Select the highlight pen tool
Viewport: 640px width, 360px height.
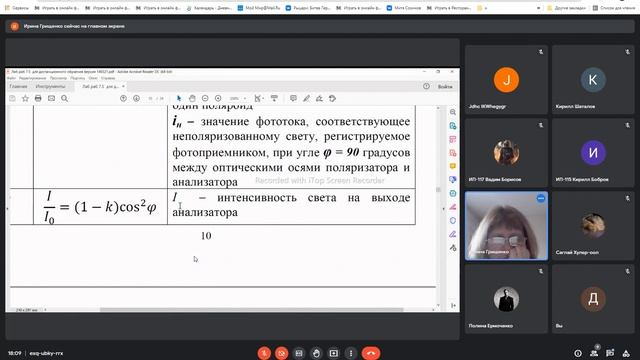[306, 98]
